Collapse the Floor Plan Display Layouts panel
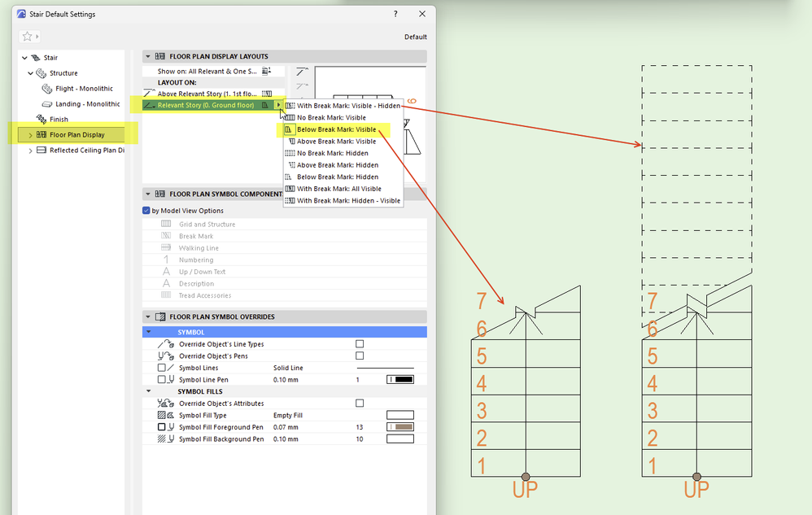Screen dimensions: 812x515 point(148,56)
